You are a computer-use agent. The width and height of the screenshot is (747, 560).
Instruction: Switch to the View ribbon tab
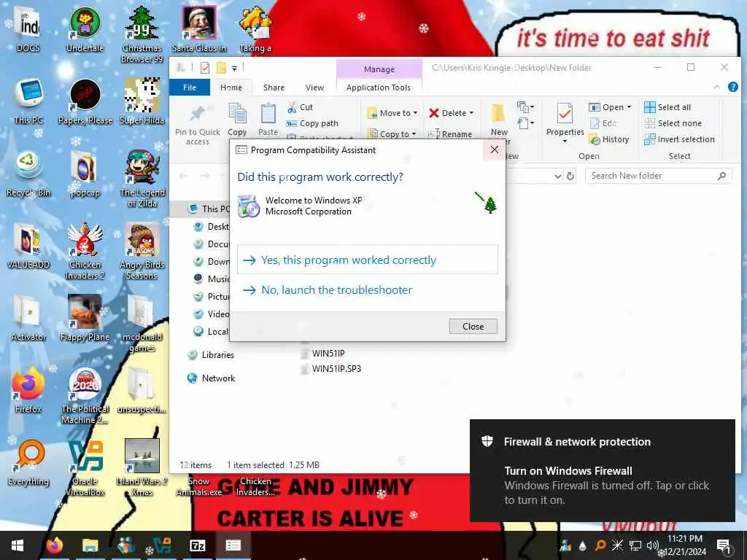point(314,87)
